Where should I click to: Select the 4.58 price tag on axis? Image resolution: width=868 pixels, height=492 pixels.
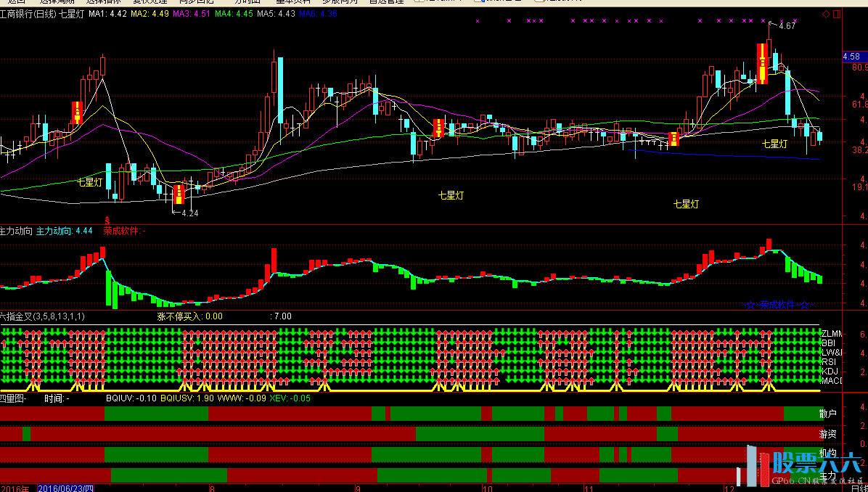coord(851,57)
